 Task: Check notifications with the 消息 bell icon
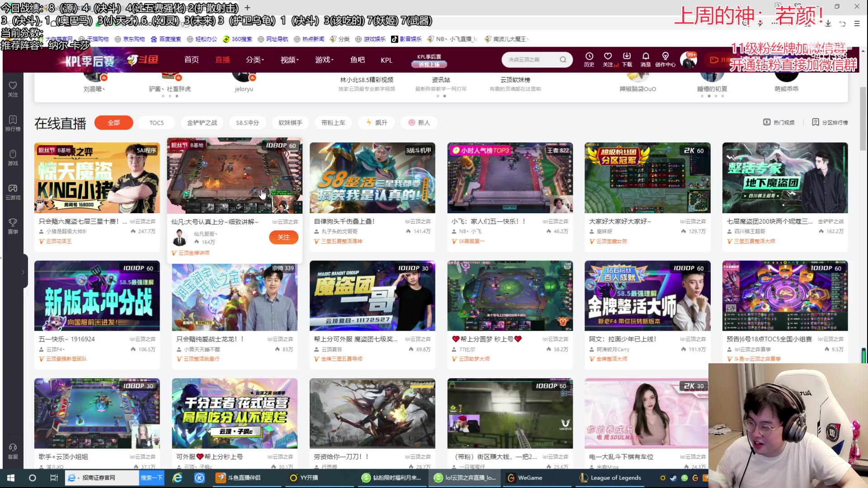645,59
